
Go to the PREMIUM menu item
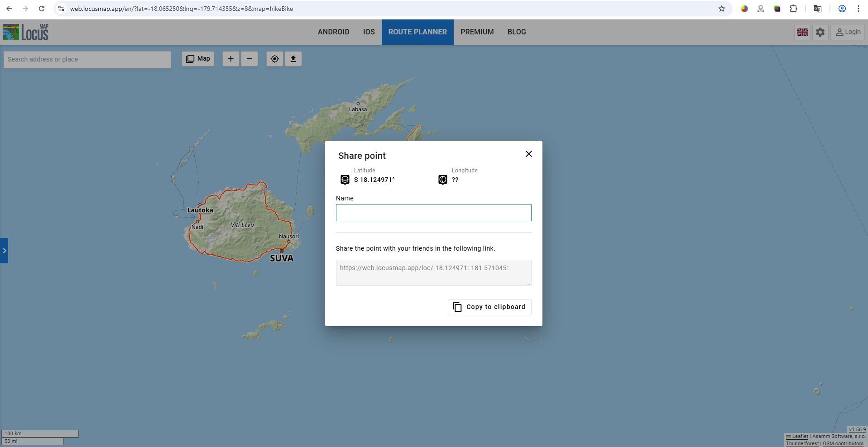pyautogui.click(x=477, y=32)
